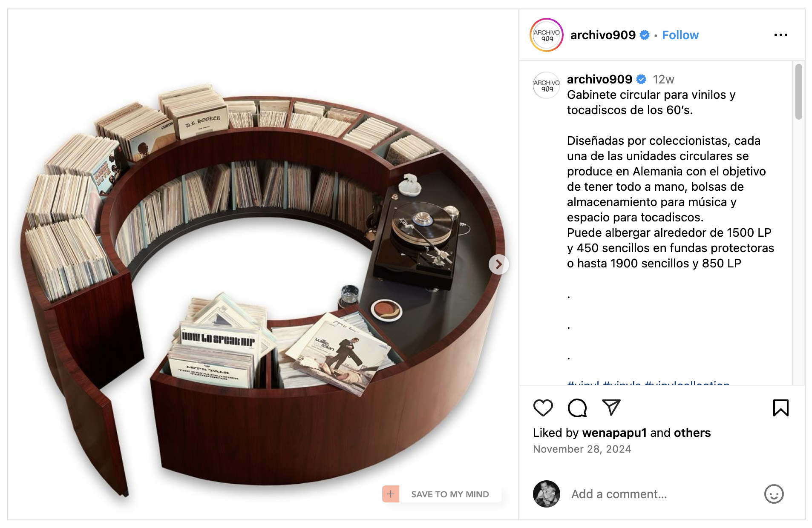812x528 pixels.
Task: Open emoji picker in comment box
Action: tap(774, 494)
